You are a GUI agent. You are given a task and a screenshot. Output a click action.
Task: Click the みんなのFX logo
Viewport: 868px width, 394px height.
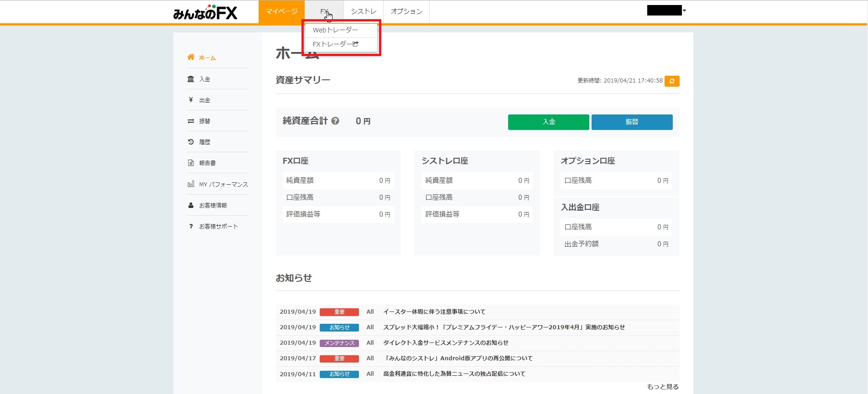(205, 13)
